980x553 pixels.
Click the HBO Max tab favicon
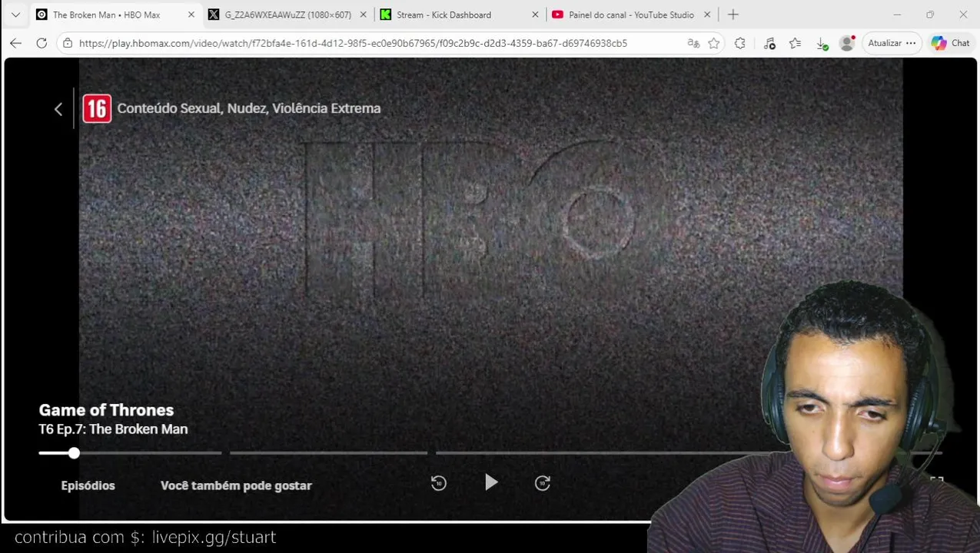coord(42,15)
